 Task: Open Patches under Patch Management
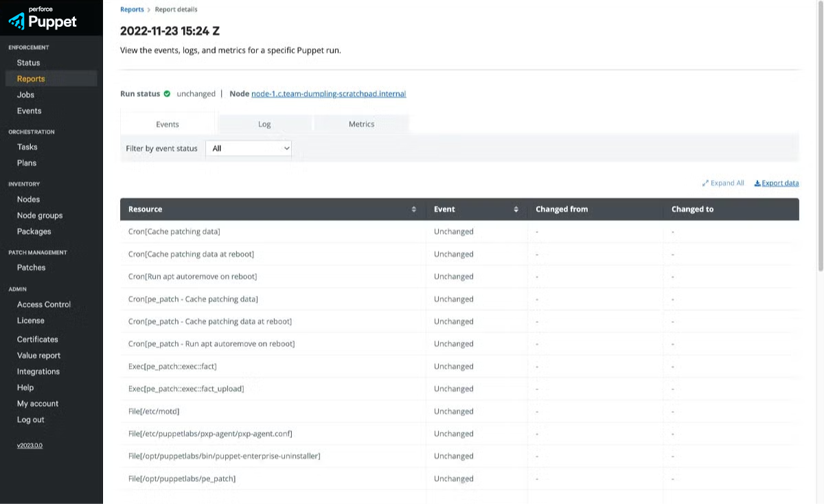tap(30, 267)
